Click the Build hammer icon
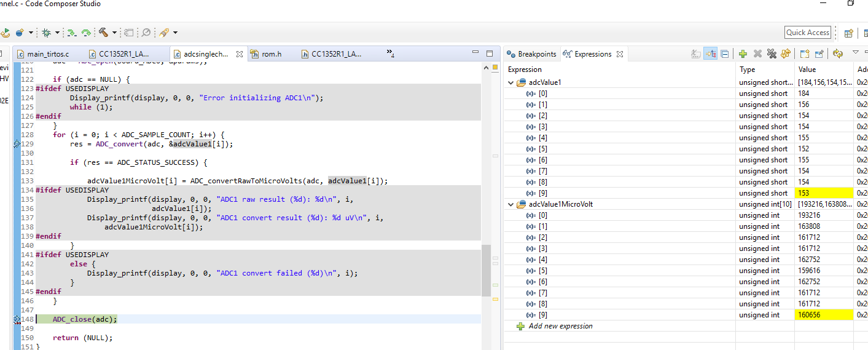The image size is (868, 350). (103, 33)
